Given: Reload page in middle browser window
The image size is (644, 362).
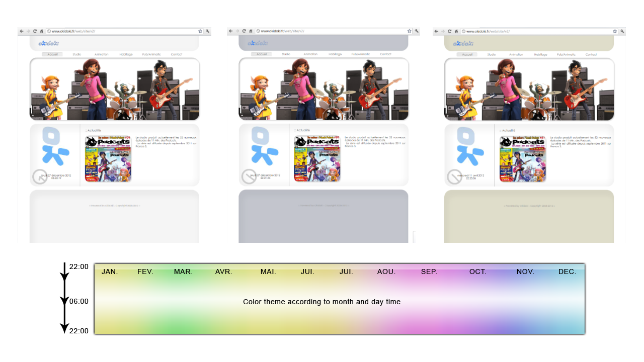Looking at the screenshot, I should [x=244, y=31].
